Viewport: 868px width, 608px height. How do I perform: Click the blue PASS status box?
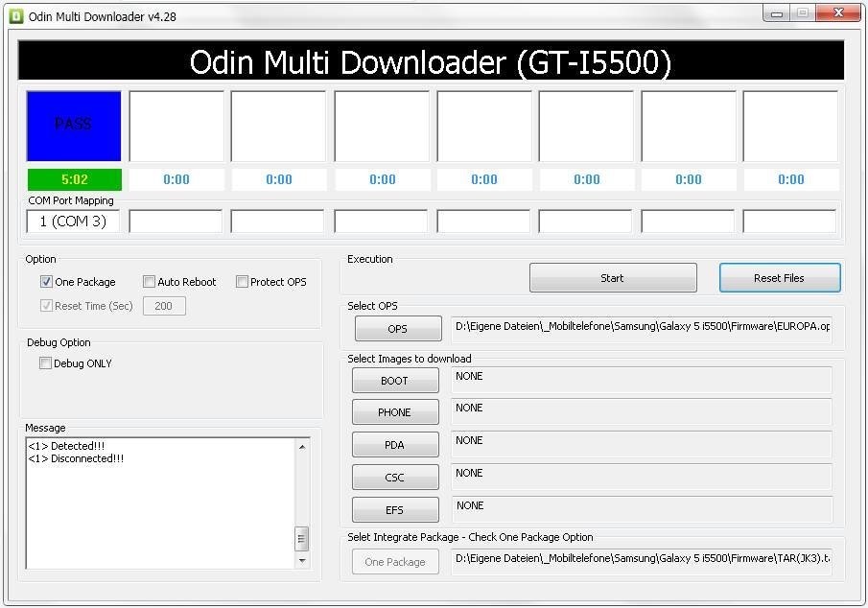coord(74,126)
